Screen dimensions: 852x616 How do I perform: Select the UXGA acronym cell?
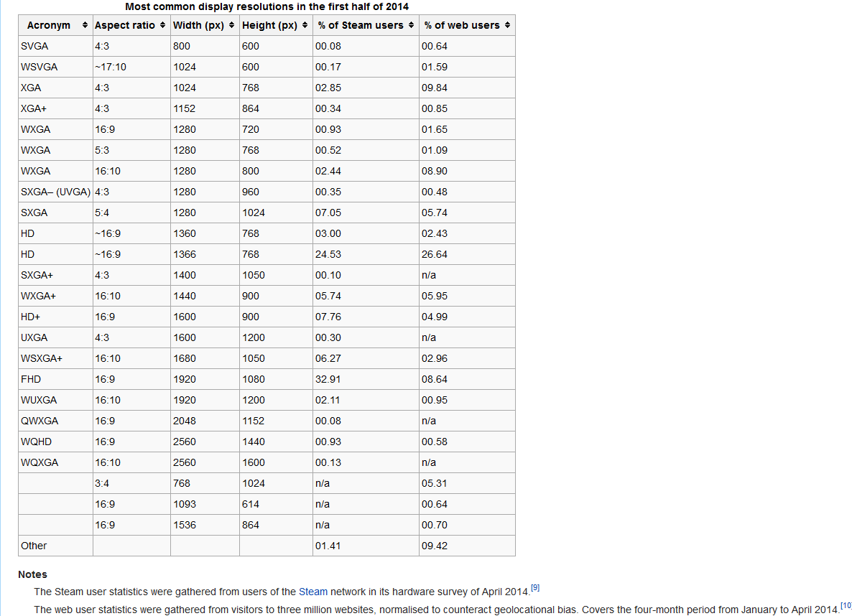pyautogui.click(x=55, y=337)
